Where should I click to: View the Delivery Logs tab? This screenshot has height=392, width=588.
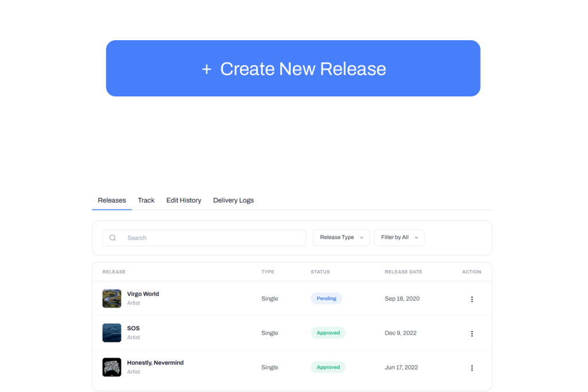(x=233, y=200)
